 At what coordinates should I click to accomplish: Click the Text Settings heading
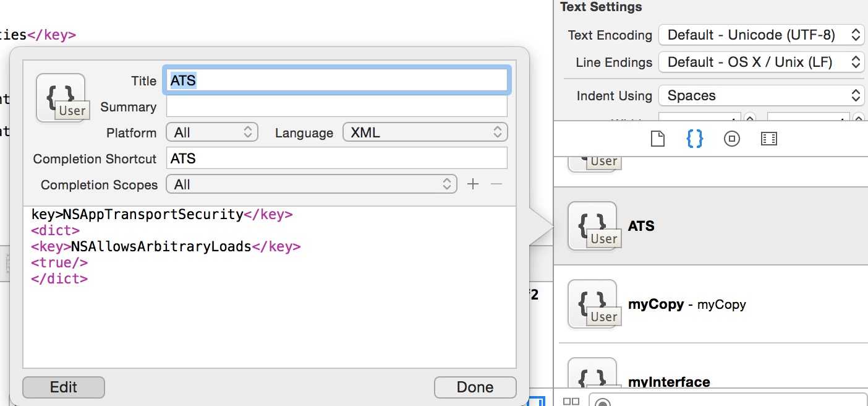click(x=601, y=7)
